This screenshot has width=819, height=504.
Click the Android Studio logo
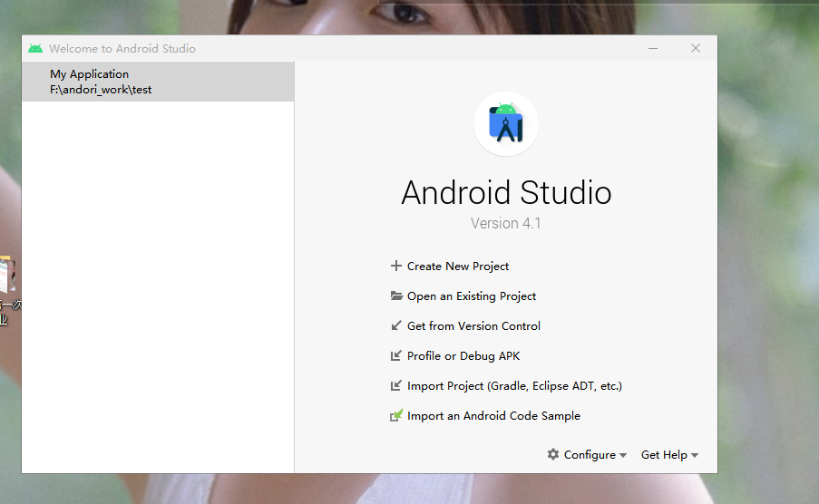(505, 124)
